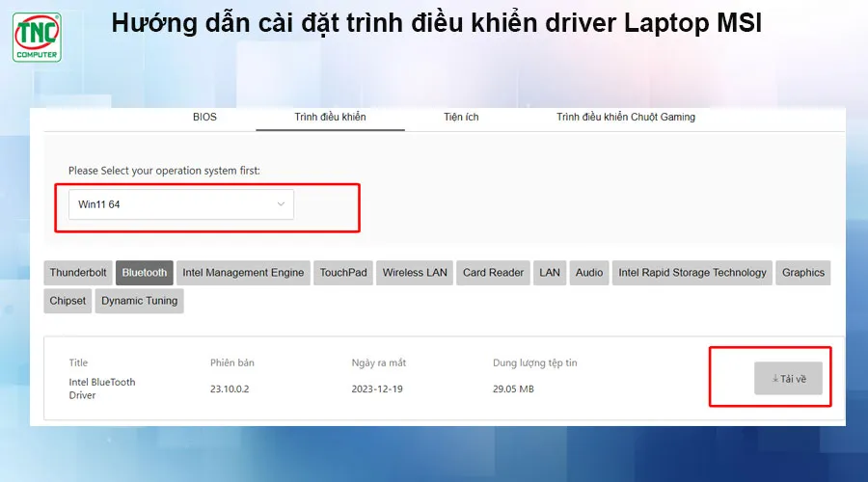Switch to Trình điều khiển tab

(x=330, y=117)
